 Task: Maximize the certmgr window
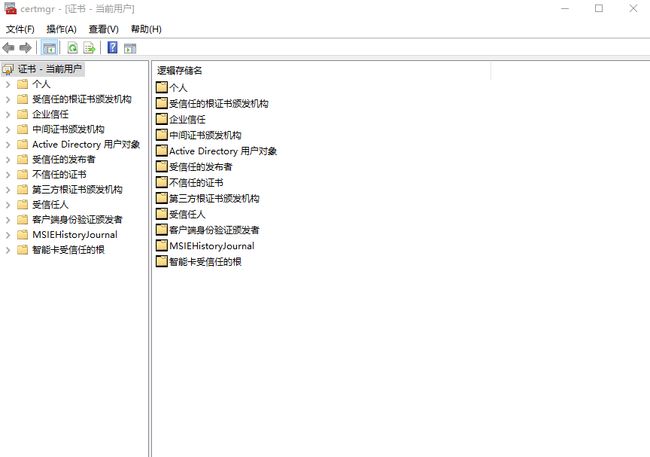pyautogui.click(x=599, y=8)
